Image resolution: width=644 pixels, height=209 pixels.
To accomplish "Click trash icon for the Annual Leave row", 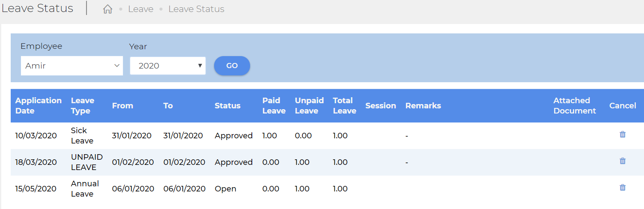I will pyautogui.click(x=623, y=188).
